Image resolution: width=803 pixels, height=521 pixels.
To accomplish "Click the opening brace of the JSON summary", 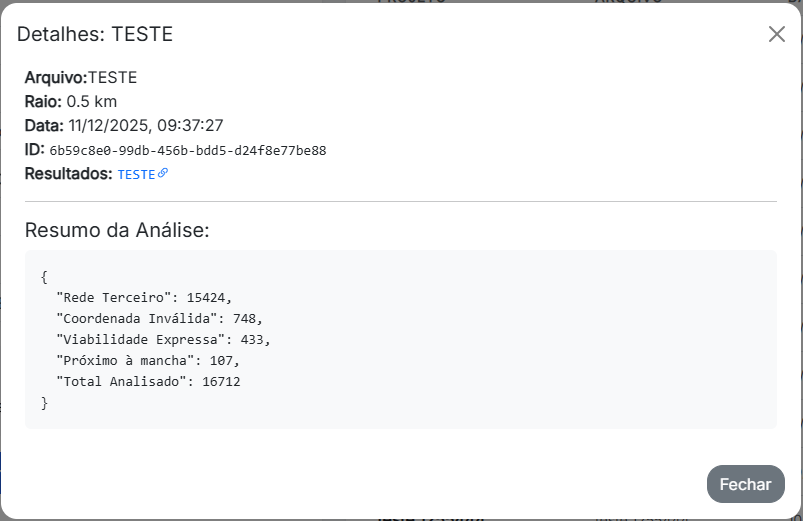I will click(x=45, y=276).
